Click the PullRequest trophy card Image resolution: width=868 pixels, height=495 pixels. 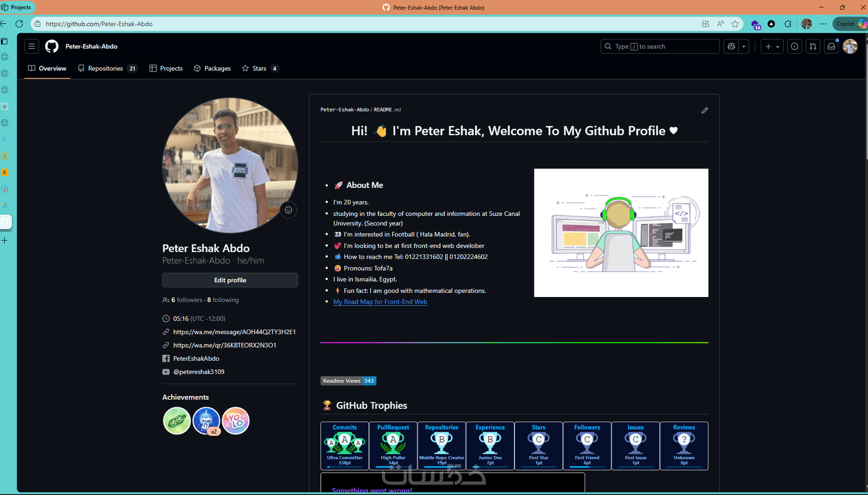(393, 445)
